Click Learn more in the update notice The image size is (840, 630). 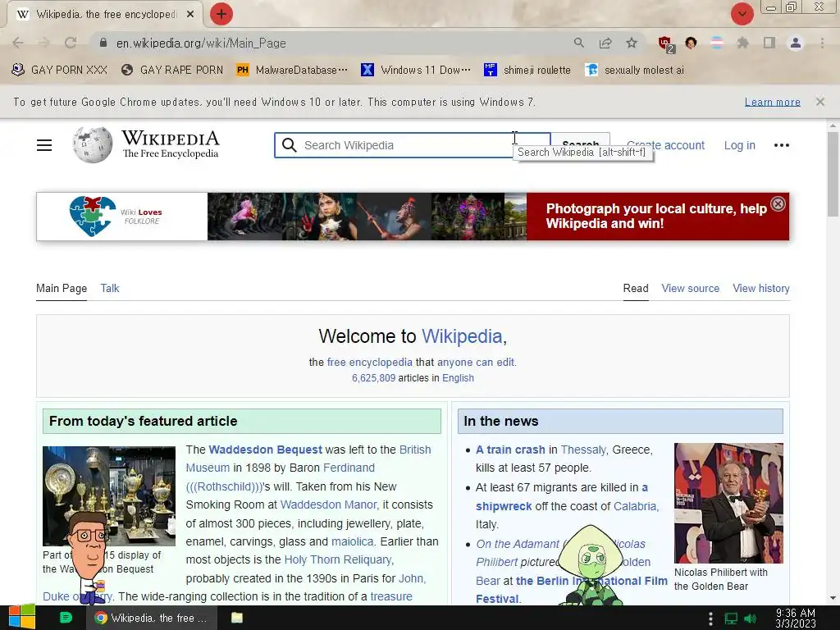(772, 102)
